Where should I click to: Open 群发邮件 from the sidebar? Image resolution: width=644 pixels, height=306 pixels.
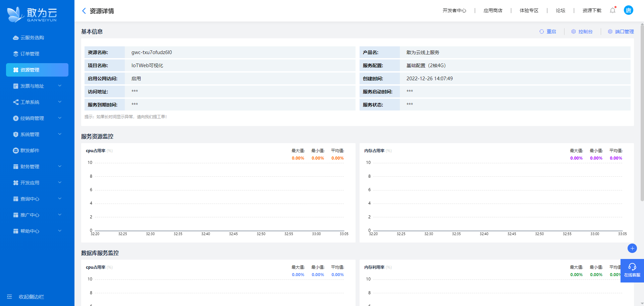click(x=30, y=150)
